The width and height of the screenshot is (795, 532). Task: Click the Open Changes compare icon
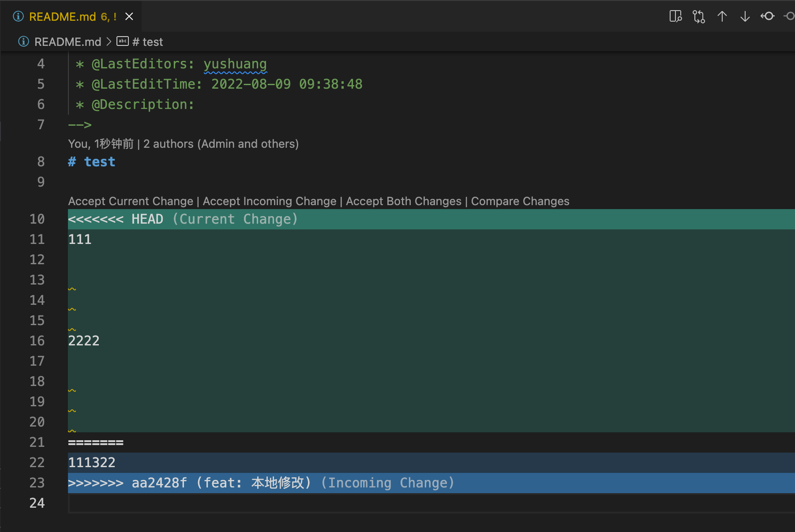click(x=699, y=16)
